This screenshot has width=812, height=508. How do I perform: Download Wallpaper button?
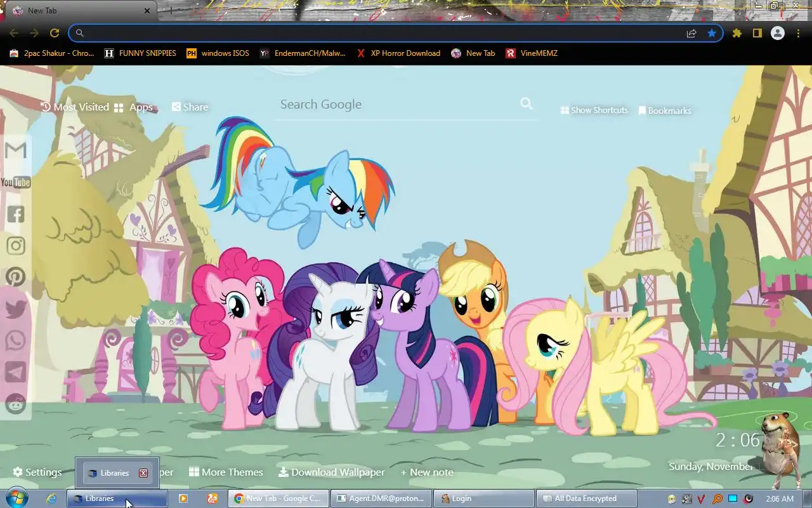(x=332, y=472)
